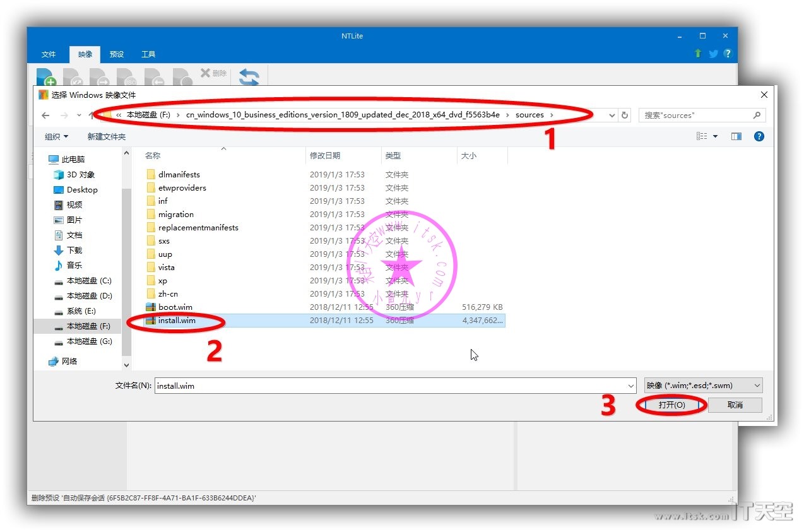This screenshot has height=532, width=804.
Task: Open recent locations dropdown arrow
Action: point(79,115)
